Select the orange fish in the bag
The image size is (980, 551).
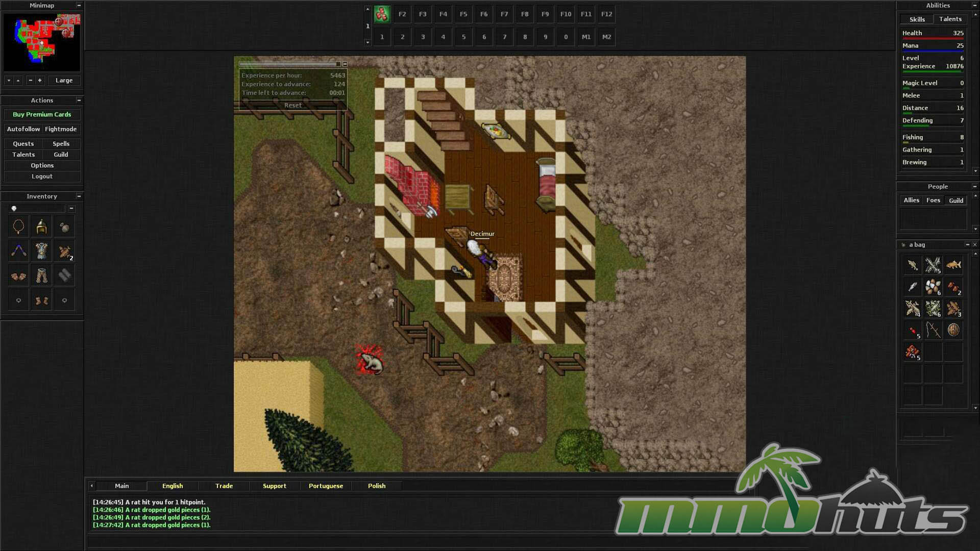click(x=953, y=265)
